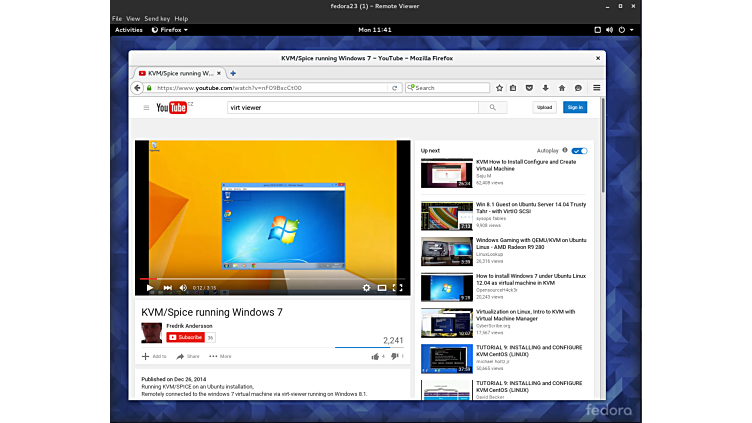Expand the More options under video
Viewport: 752px width, 423px height.
pos(220,356)
